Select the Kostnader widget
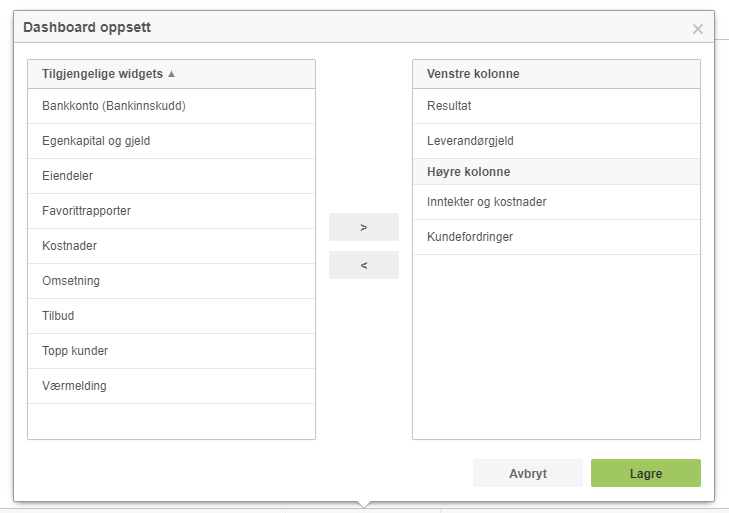This screenshot has height=513, width=729. (172, 246)
